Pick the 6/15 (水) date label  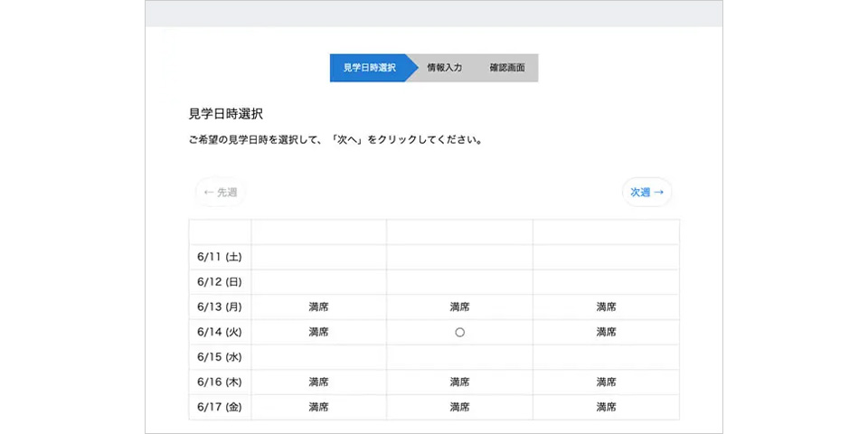click(x=219, y=357)
